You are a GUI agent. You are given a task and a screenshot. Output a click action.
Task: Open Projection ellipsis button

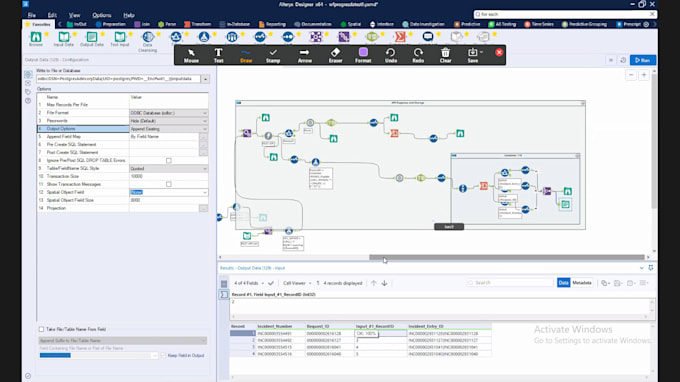203,208
